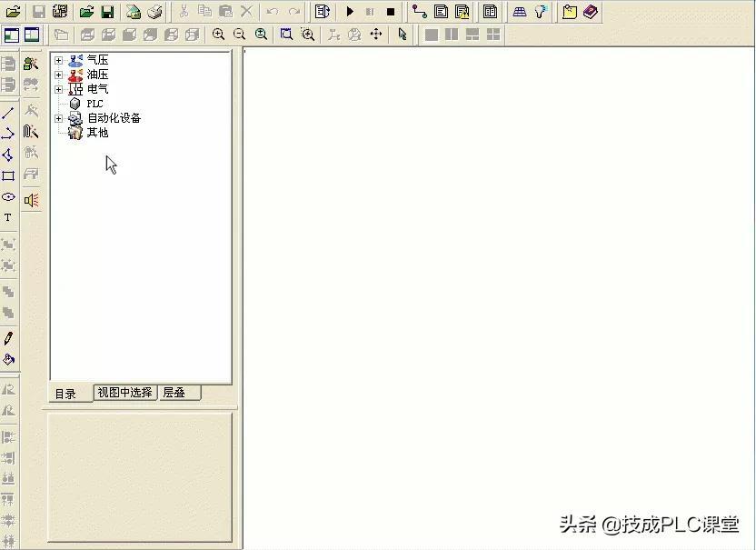This screenshot has height=550, width=756.
Task: Expand the 油压 tree node
Action: click(59, 75)
